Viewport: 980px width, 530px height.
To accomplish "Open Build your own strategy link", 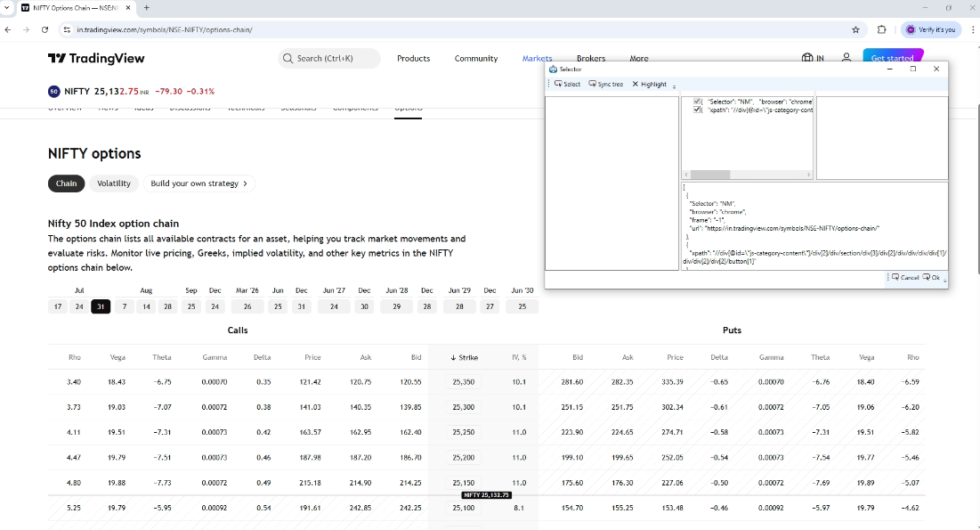I will [199, 183].
